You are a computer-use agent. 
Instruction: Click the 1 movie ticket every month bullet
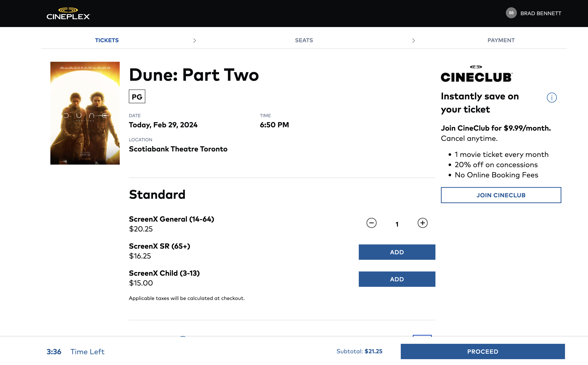tap(501, 155)
